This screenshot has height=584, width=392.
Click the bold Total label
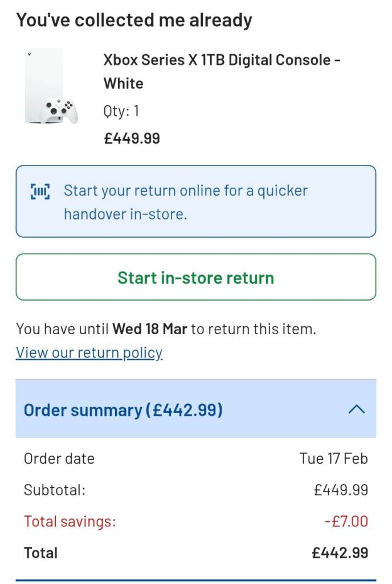coord(41,553)
